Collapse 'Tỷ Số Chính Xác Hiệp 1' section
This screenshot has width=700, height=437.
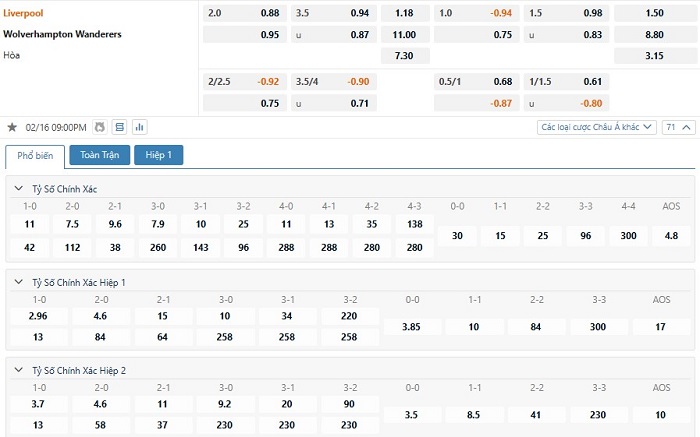pos(19,282)
